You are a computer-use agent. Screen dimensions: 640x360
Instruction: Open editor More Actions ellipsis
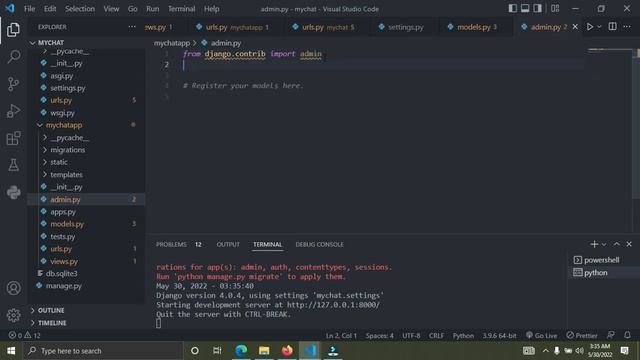627,27
